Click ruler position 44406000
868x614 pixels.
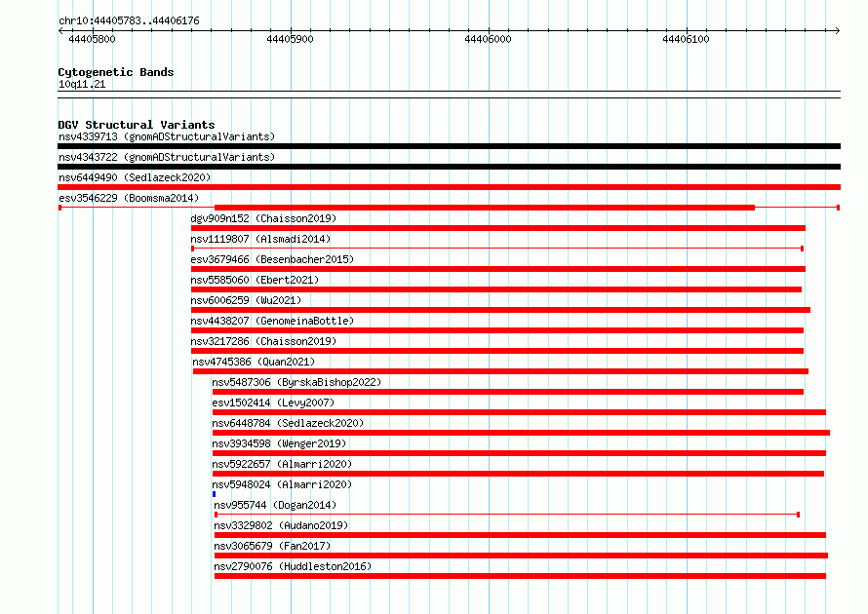489,39
